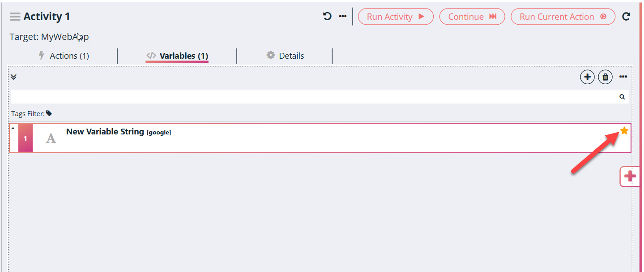Screen dimensions: 644x272
Task: Click the Continue button
Action: tap(472, 17)
